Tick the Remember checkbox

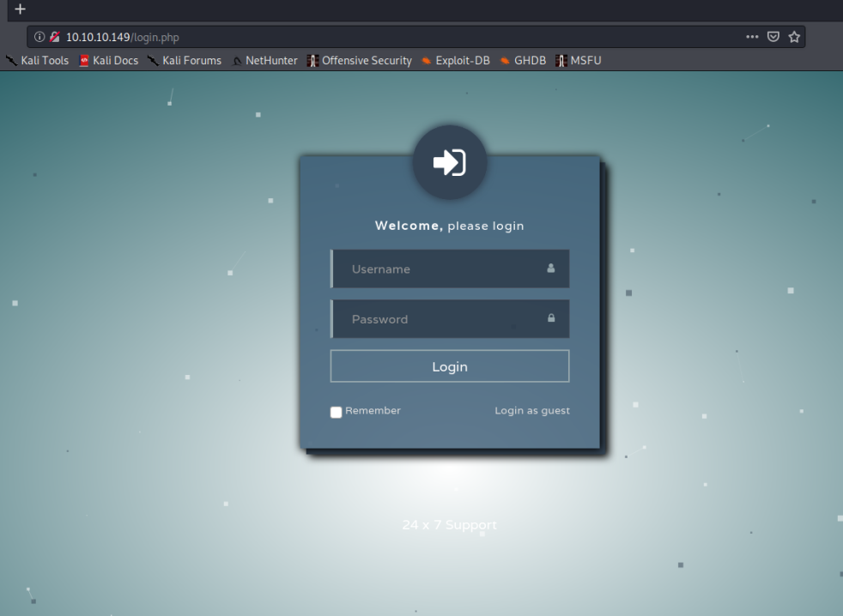click(336, 412)
